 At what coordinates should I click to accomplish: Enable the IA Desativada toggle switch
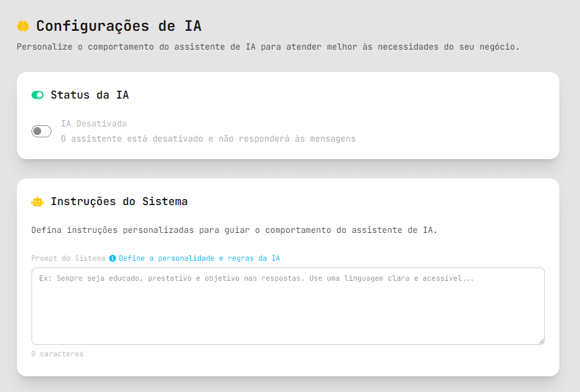coord(41,131)
